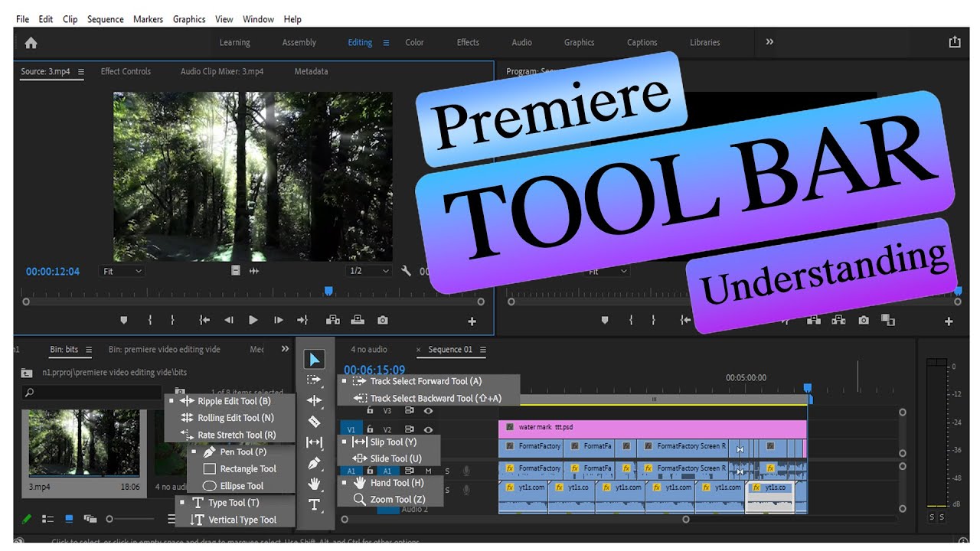Screen dimensions: 980x551
Task: Step back one frame in Source monitor
Action: coord(229,321)
